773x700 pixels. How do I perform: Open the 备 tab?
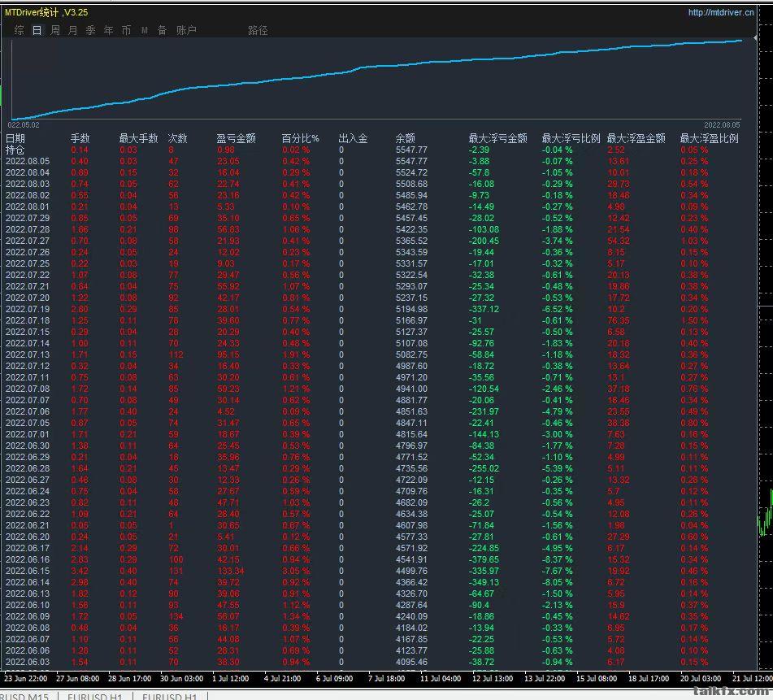[163, 31]
